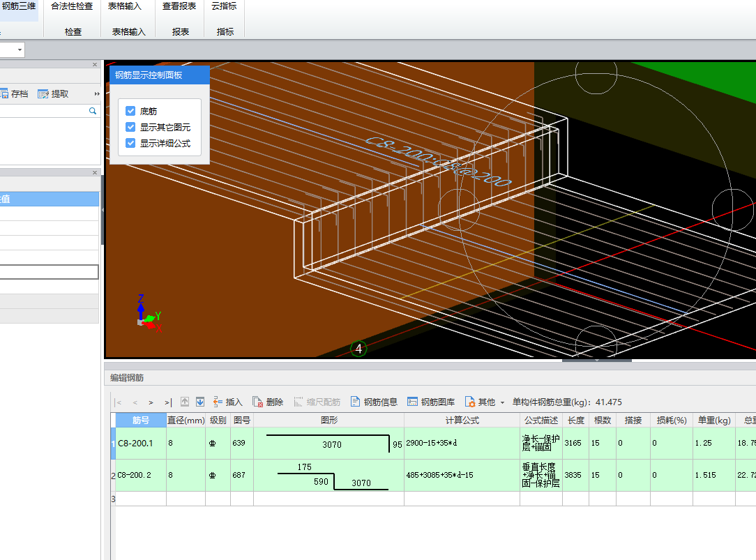Screen dimensions: 756x560
Task: Click the XYZ axis gizmo
Action: (x=149, y=313)
